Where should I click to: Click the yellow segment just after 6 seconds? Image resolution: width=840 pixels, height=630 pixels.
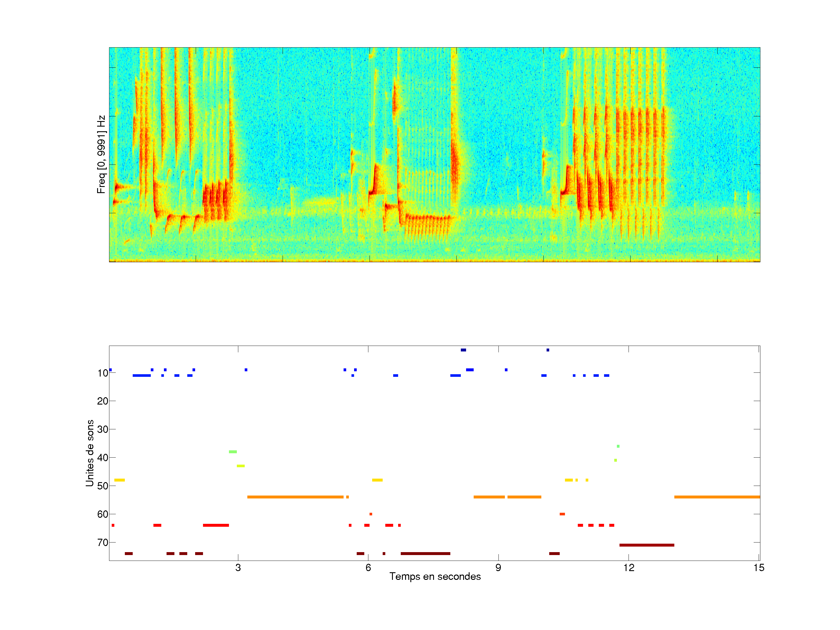377,480
